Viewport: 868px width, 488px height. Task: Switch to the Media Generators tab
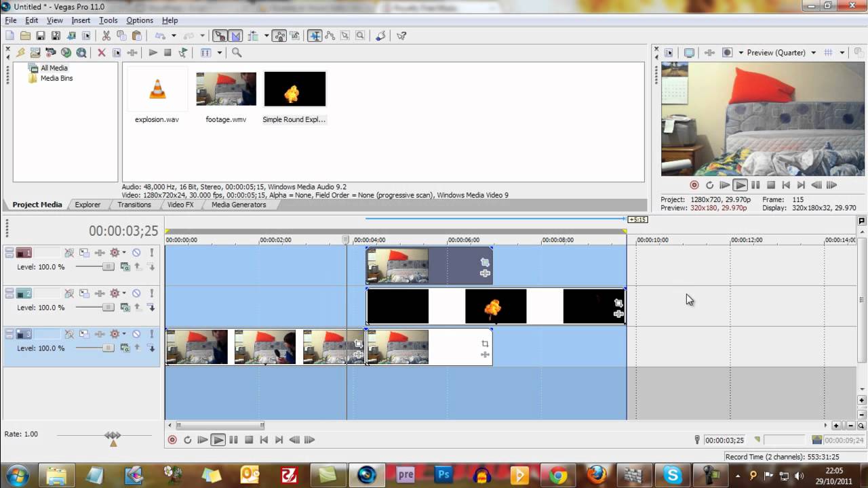coord(239,205)
